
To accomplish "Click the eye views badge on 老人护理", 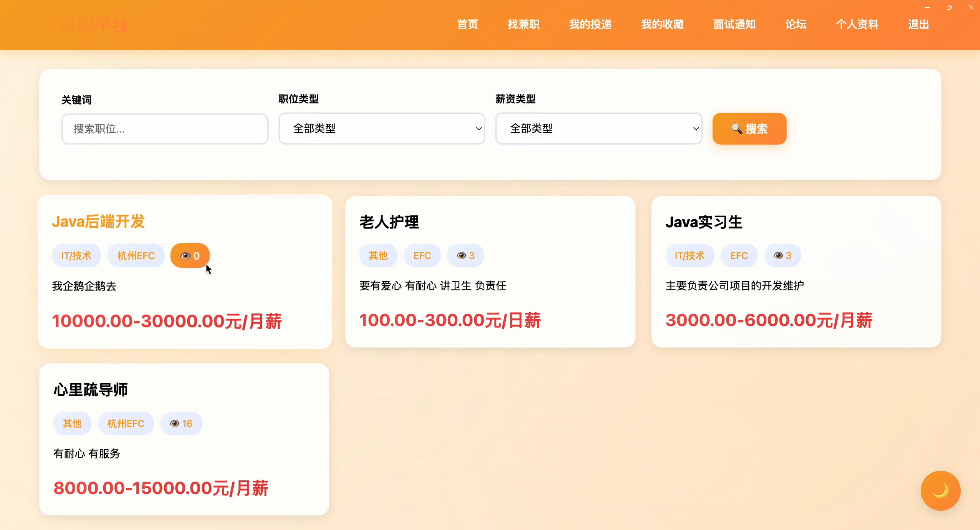I will point(465,256).
